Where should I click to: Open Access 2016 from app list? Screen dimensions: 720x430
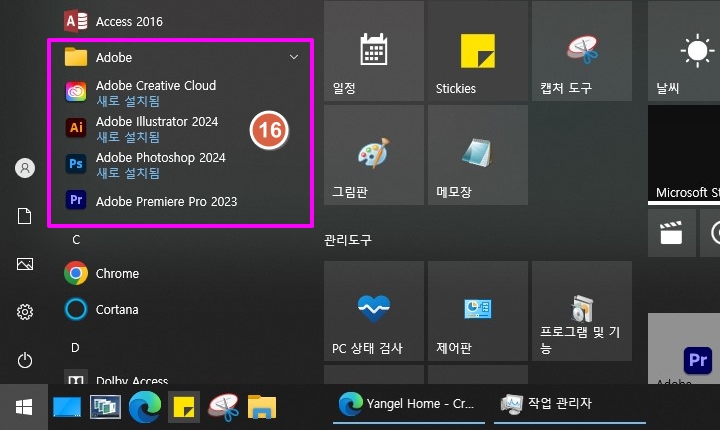pos(181,21)
